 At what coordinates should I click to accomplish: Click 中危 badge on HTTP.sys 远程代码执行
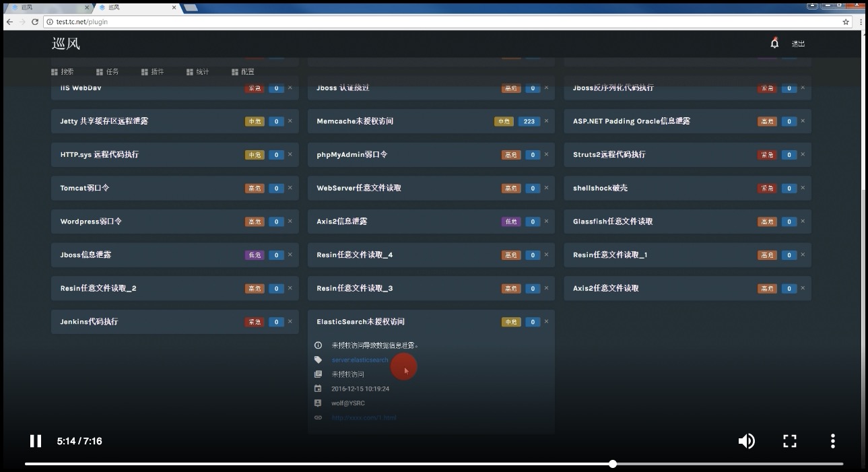coord(255,155)
